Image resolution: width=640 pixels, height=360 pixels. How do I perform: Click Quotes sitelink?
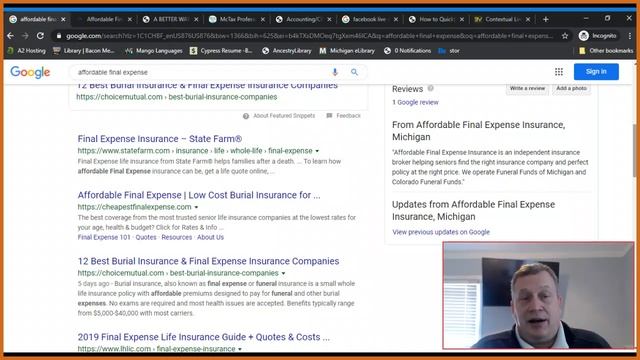(x=146, y=237)
